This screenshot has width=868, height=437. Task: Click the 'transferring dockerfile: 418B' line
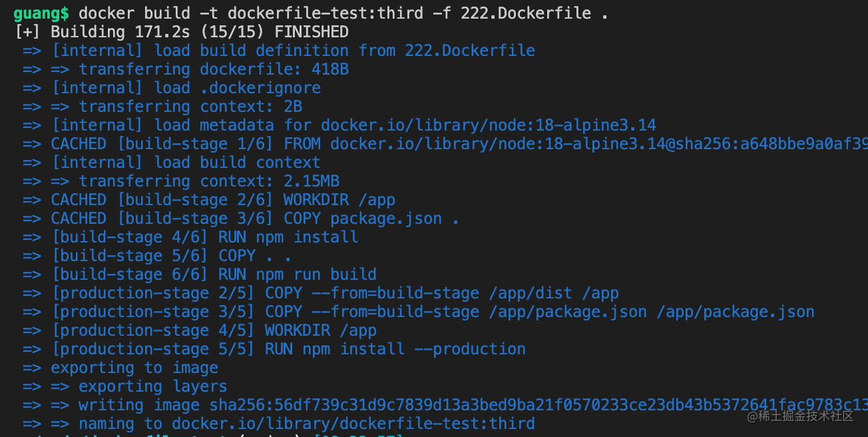(x=214, y=69)
